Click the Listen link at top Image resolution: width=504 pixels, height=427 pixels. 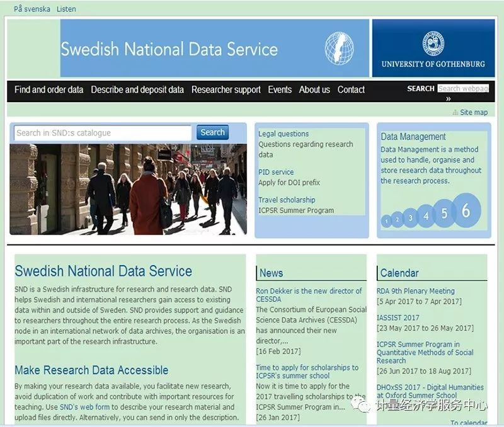tap(66, 9)
